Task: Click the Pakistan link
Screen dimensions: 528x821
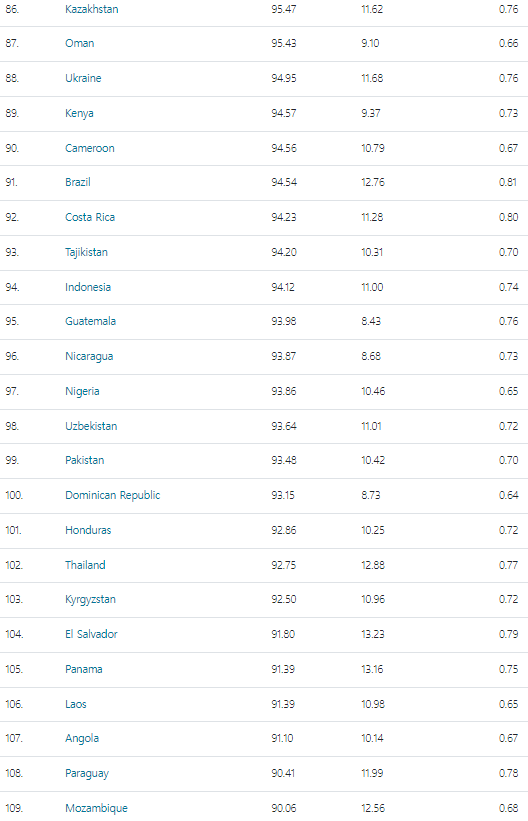Action: [85, 460]
